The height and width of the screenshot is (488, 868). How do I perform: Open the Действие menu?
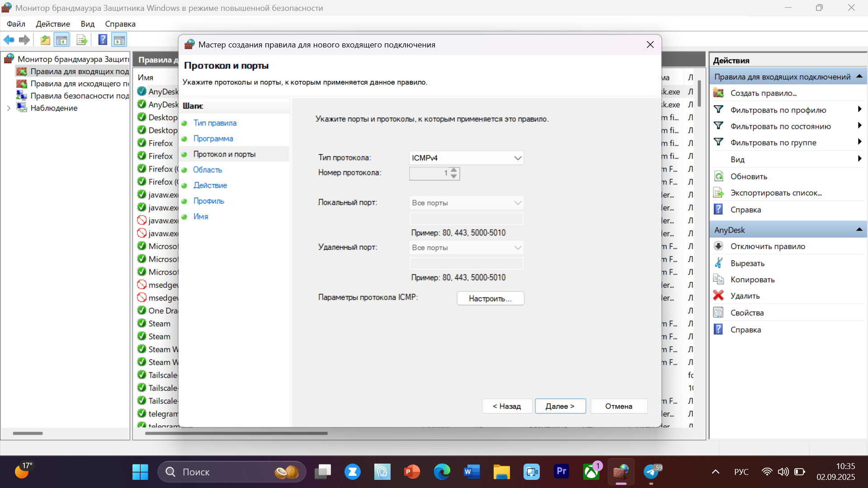coord(53,24)
